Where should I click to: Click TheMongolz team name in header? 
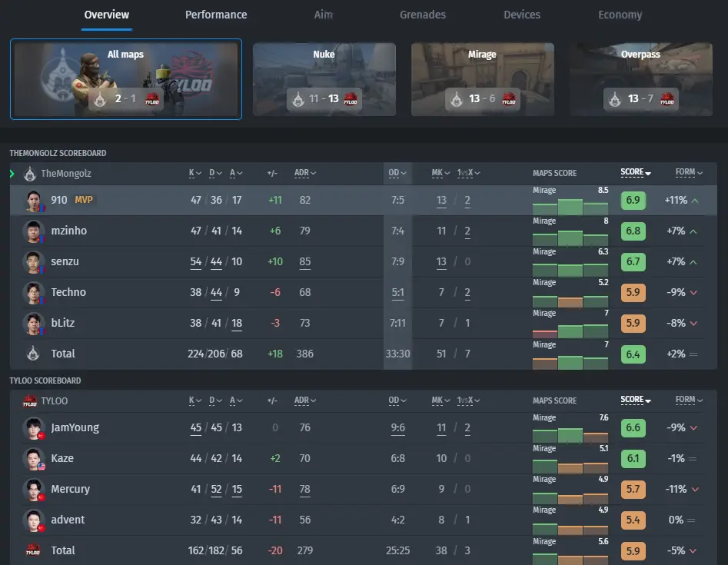66,174
